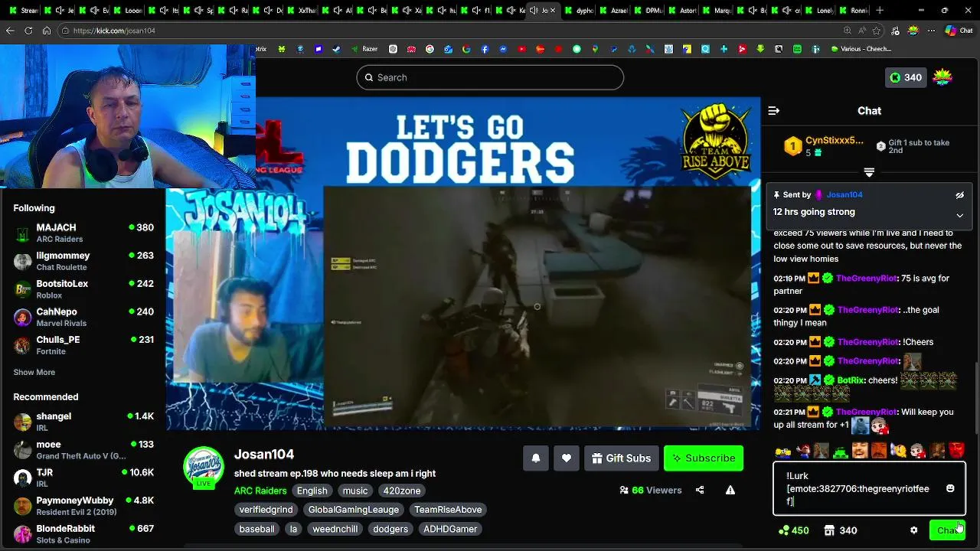Click the browser zoom magnifier icon in address bar
The image size is (980, 551).
click(847, 31)
